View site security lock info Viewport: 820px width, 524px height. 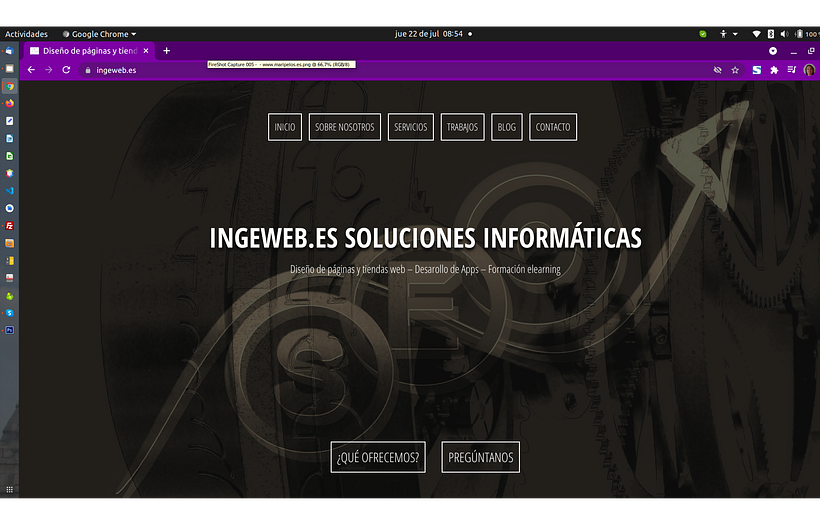click(x=88, y=70)
